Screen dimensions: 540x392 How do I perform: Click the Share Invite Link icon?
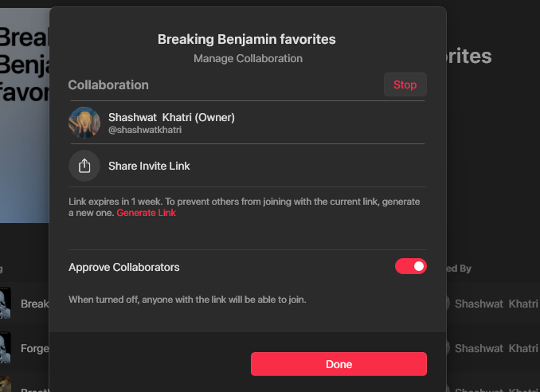pyautogui.click(x=84, y=166)
